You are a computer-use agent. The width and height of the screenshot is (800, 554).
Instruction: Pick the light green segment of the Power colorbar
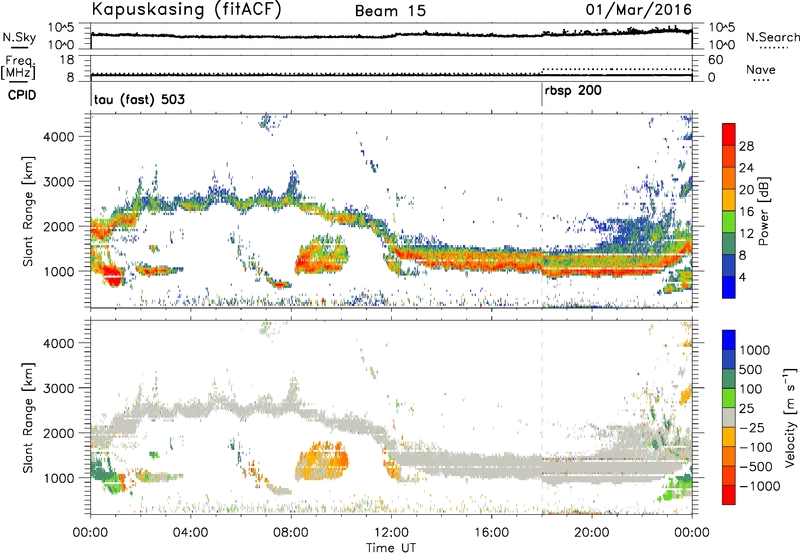click(729, 222)
